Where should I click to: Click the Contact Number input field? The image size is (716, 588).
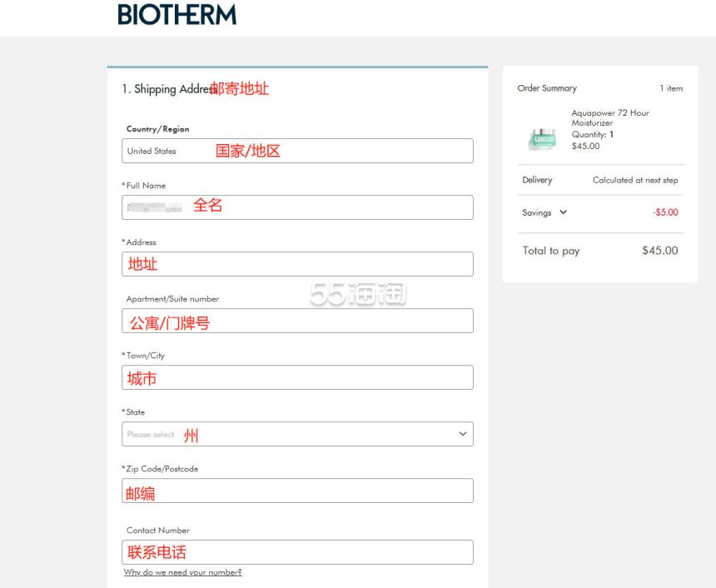pyautogui.click(x=297, y=552)
